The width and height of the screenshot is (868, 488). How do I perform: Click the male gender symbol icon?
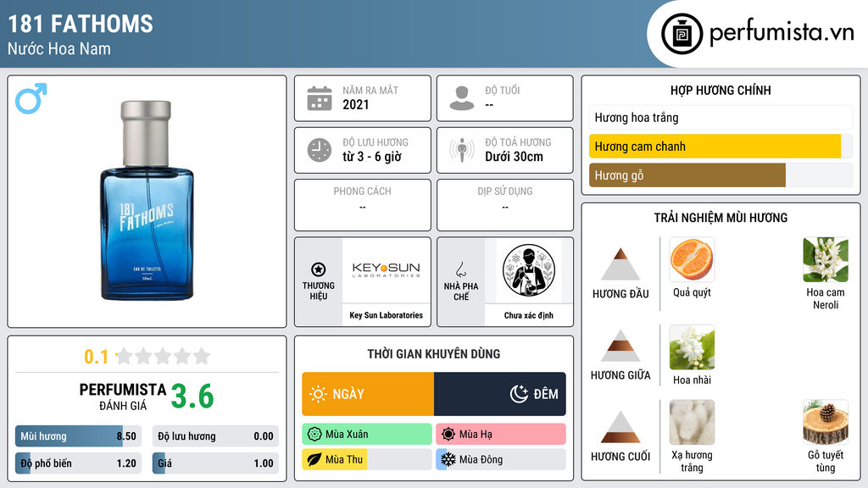[31, 98]
